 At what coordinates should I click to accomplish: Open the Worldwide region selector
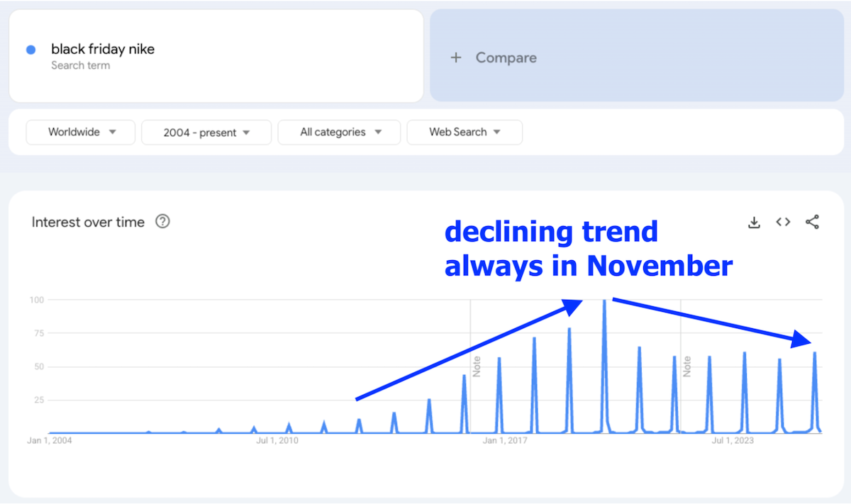click(80, 132)
